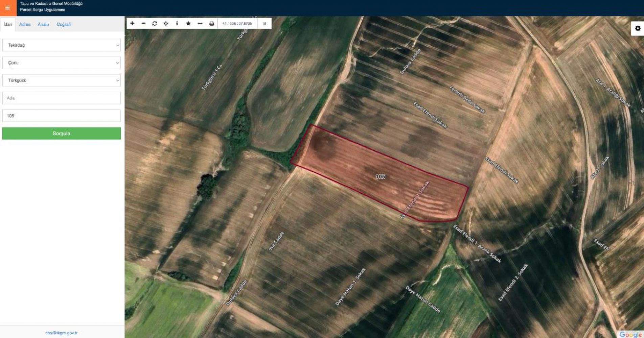Open the Analiz tab
Screen dimensions: 644x338
pyautogui.click(x=43, y=24)
